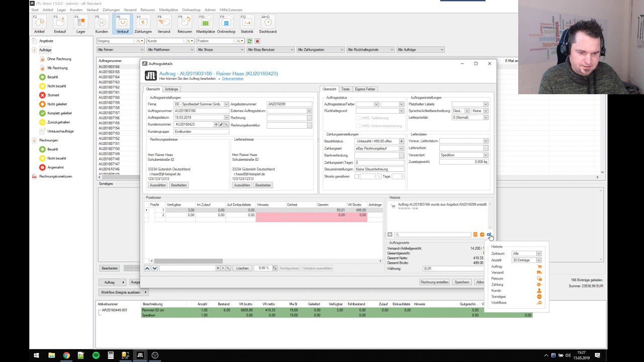Click the Historie search field

tap(433, 235)
